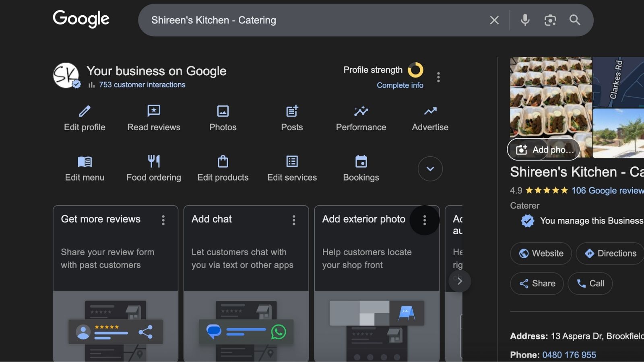
Task: Open the Add chat card menu
Action: [x=294, y=220]
